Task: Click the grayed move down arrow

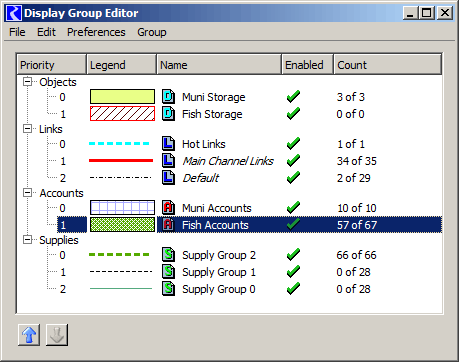Action: pos(57,335)
